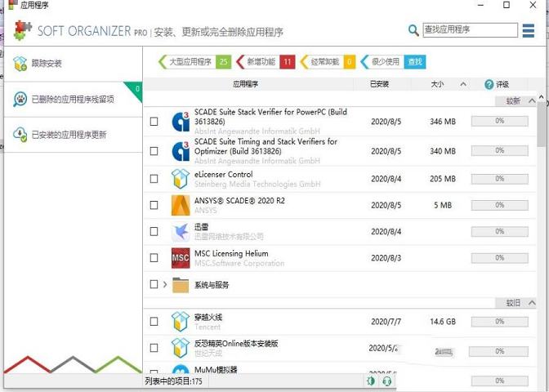This screenshot has height=392, width=549.
Task: Collapse the 较旧 group section
Action: 532,303
